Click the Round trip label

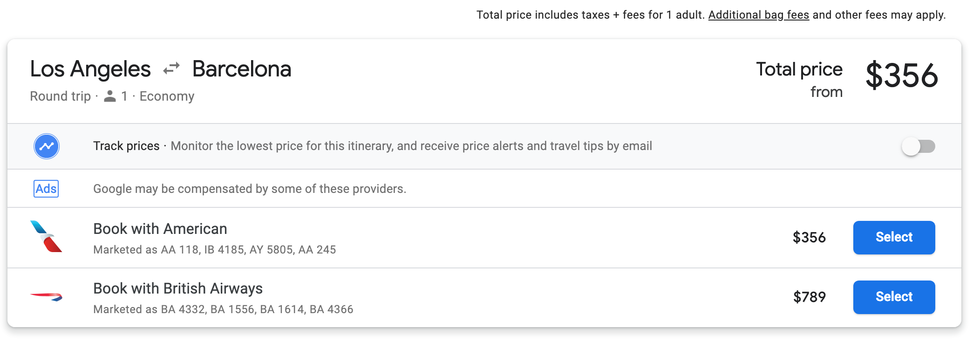pos(60,96)
